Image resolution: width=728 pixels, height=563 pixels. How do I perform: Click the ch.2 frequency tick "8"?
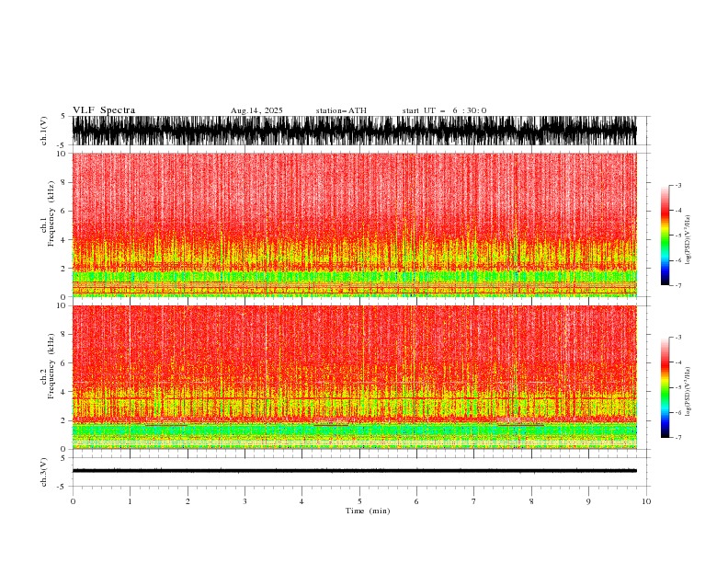[63, 335]
